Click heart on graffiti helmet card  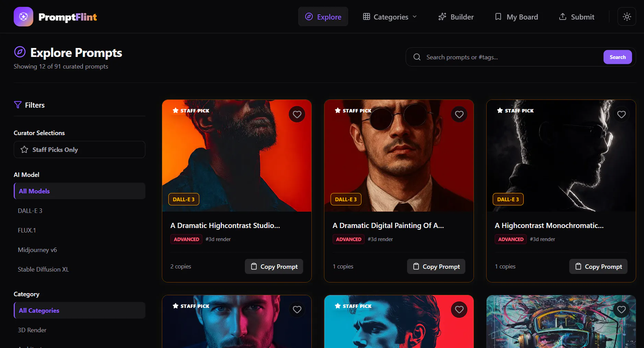(621, 310)
